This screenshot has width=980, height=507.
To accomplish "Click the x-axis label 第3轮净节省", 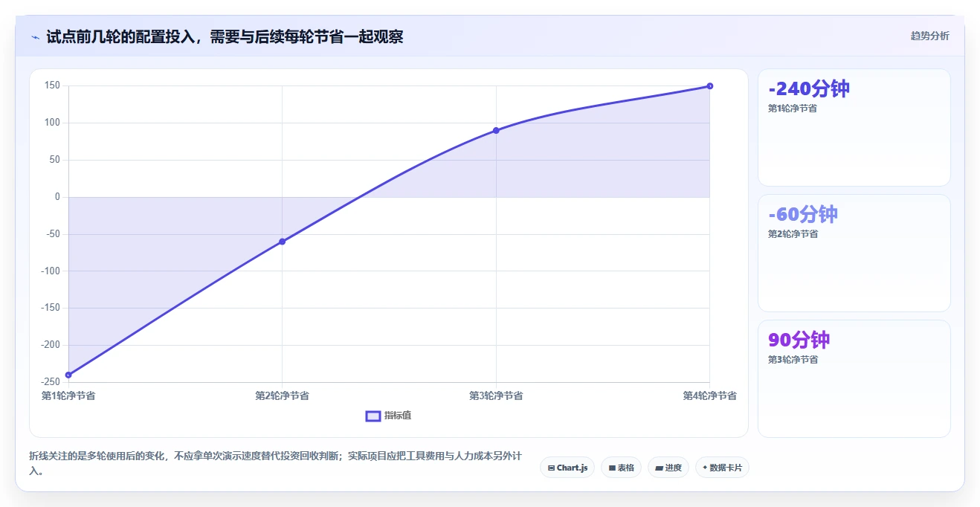I will [496, 395].
